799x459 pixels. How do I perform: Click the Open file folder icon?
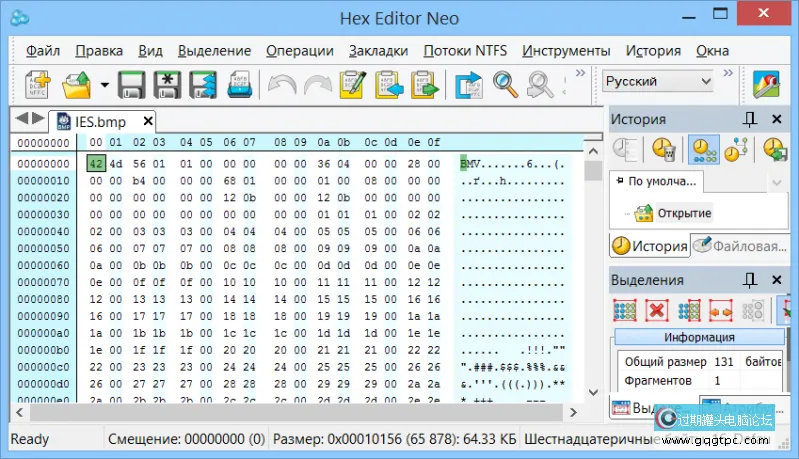[x=76, y=85]
